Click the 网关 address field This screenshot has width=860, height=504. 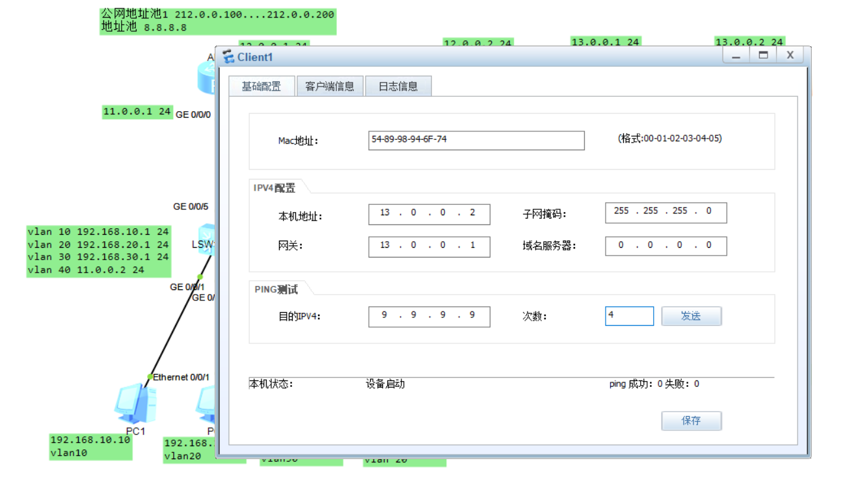click(x=429, y=246)
